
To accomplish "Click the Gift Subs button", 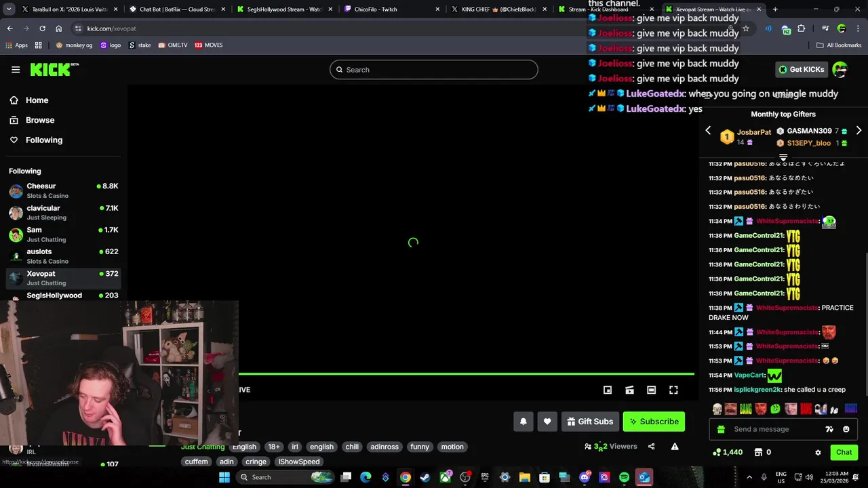I will click(589, 422).
